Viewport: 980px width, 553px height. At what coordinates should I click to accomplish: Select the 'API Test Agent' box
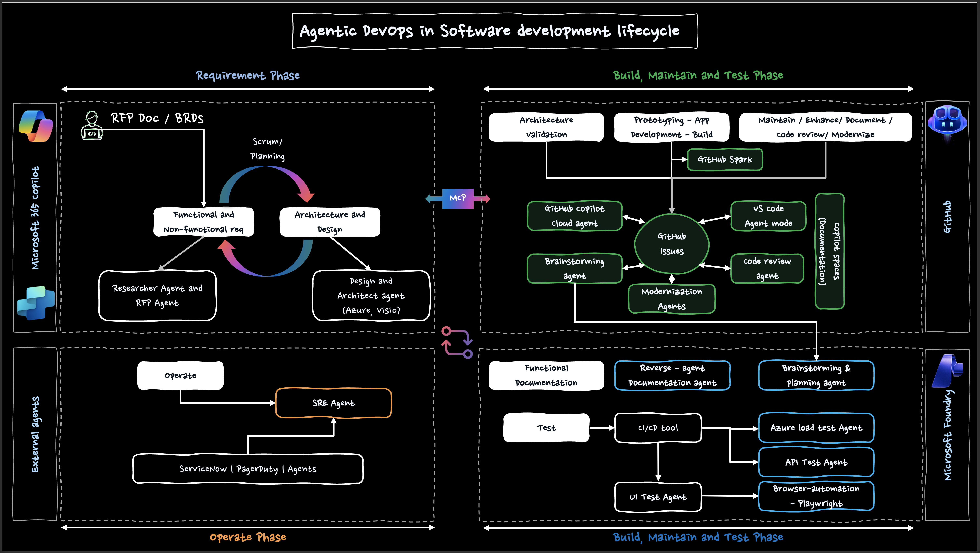click(816, 462)
